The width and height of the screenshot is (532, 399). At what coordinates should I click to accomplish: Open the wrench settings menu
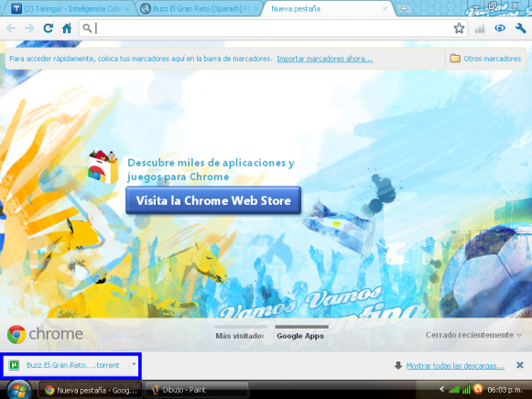520,28
